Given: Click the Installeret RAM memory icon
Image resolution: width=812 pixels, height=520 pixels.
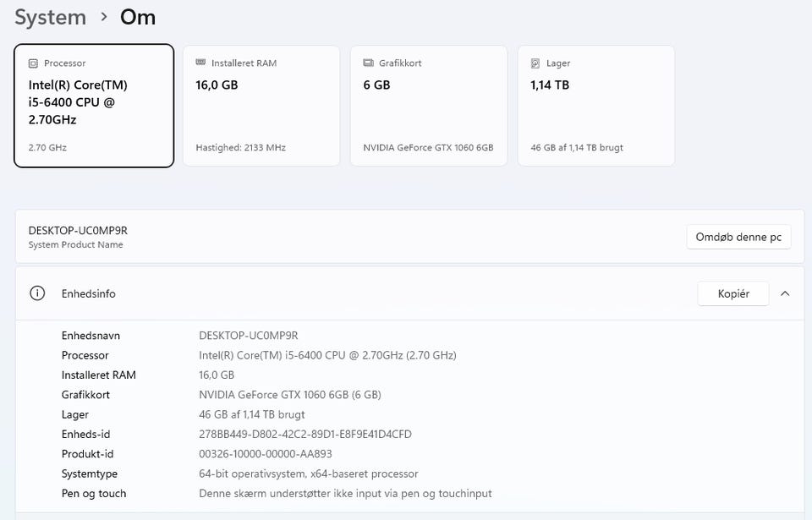Looking at the screenshot, I should [x=200, y=63].
